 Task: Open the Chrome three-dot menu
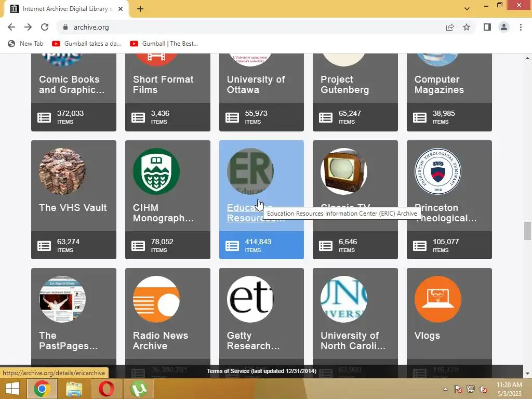point(521,27)
